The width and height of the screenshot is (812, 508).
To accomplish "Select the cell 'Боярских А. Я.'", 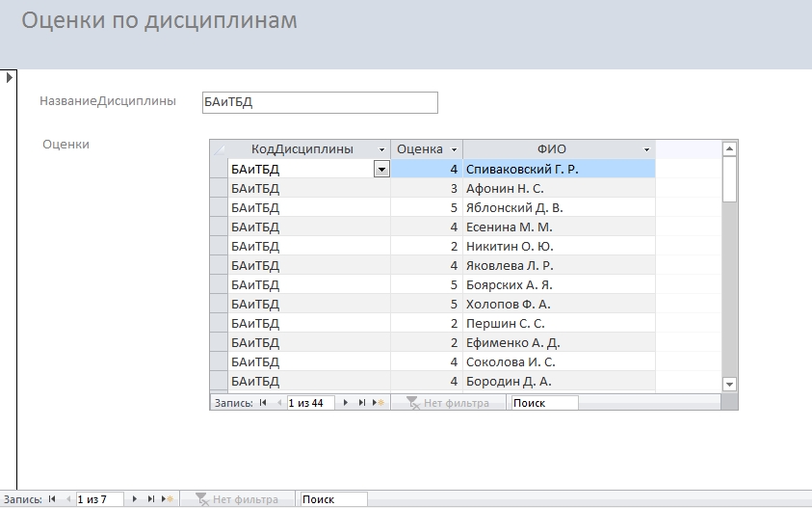I will tap(560, 284).
